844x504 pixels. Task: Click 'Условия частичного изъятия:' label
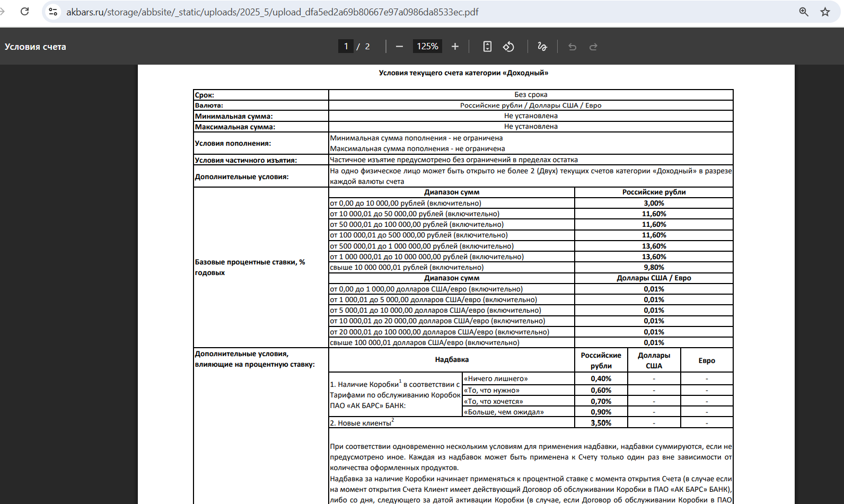tap(246, 160)
